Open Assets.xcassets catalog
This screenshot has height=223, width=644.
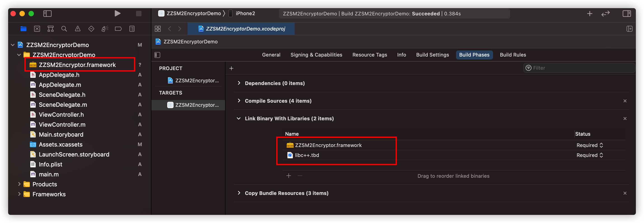tap(61, 145)
